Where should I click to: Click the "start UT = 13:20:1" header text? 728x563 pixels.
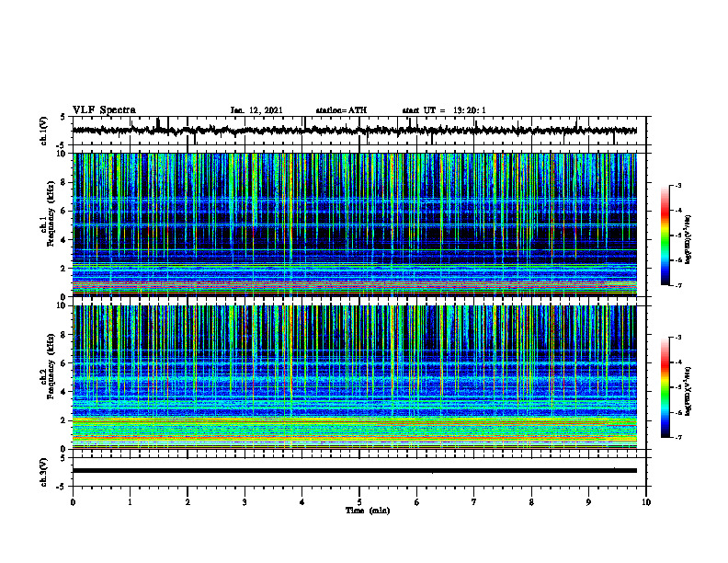444,110
